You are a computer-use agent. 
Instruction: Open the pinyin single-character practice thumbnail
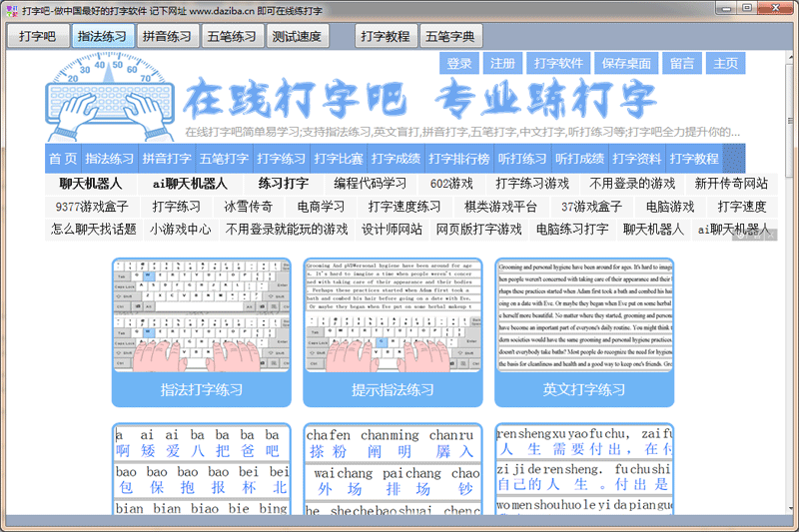tap(202, 469)
